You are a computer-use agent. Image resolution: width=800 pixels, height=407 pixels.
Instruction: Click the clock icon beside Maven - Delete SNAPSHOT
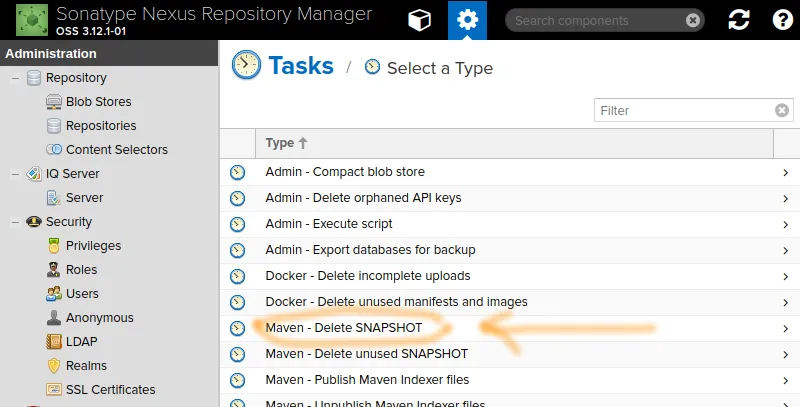[x=237, y=328]
